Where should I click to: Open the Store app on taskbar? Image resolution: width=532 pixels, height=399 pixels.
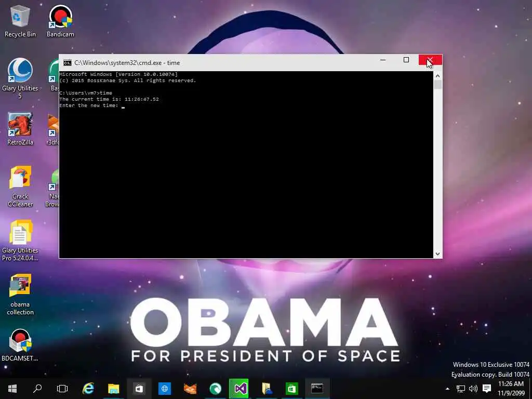coord(139,389)
